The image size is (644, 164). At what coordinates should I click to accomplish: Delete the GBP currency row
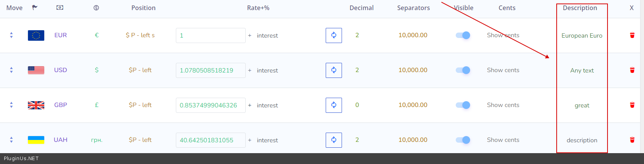pos(632,105)
